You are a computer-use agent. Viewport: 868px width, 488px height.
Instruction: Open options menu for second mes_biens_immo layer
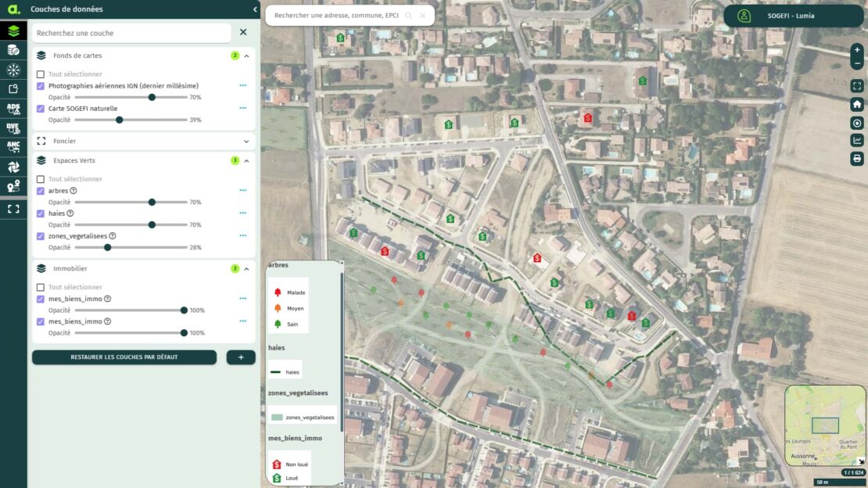click(x=243, y=321)
